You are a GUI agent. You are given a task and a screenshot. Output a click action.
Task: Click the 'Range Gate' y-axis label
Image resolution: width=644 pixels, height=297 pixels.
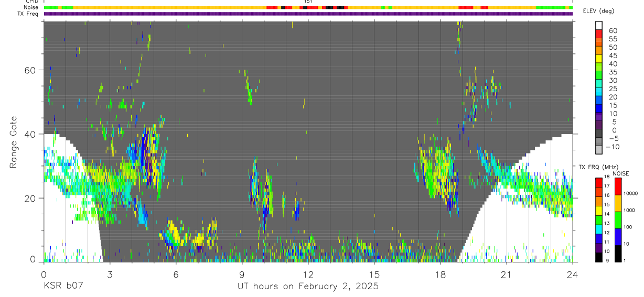pos(13,141)
